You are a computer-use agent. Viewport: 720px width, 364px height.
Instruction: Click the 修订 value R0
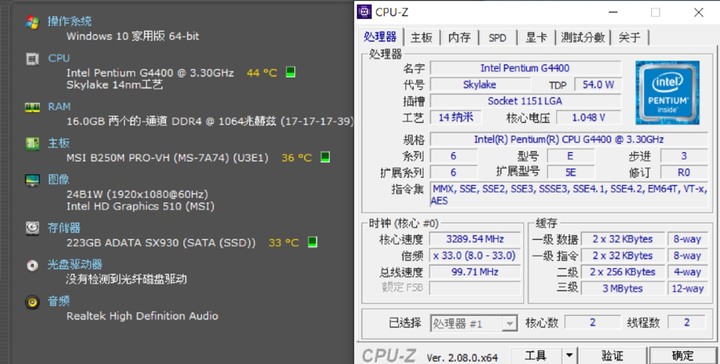pyautogui.click(x=684, y=172)
